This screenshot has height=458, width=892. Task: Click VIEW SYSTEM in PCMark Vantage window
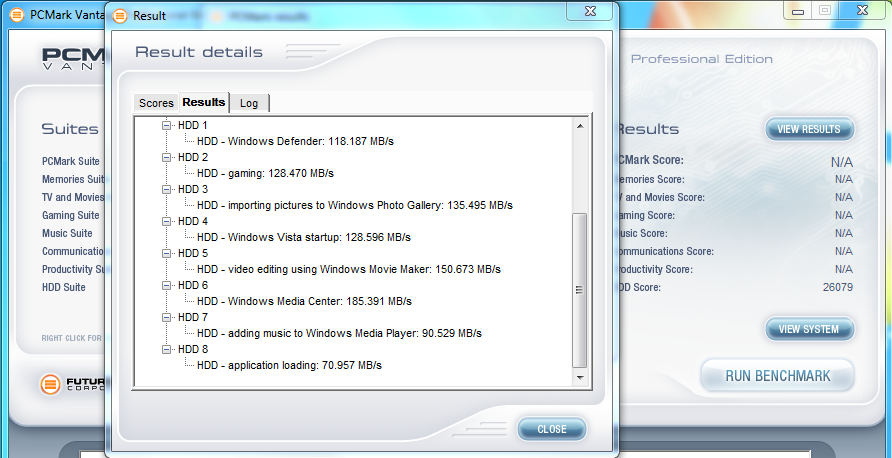(x=809, y=329)
